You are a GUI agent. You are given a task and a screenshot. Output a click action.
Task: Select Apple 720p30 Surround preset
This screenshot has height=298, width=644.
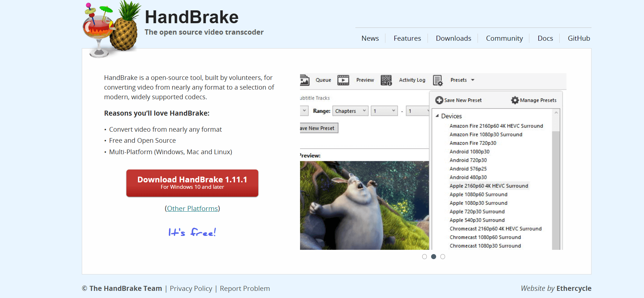click(x=477, y=212)
